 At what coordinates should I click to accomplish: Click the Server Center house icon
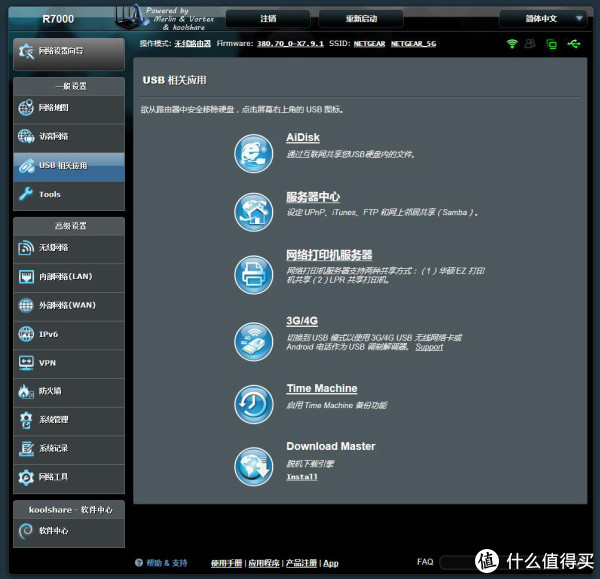[253, 212]
